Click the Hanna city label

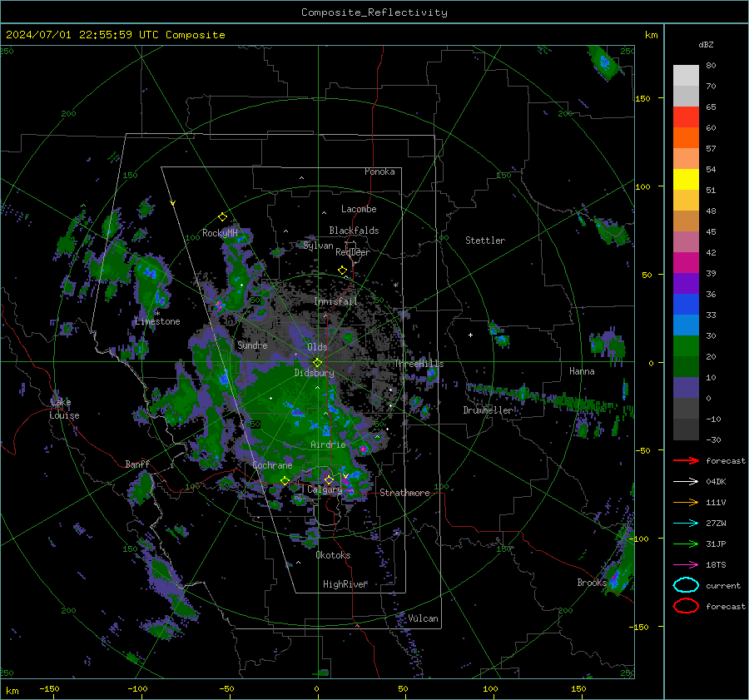pos(582,371)
